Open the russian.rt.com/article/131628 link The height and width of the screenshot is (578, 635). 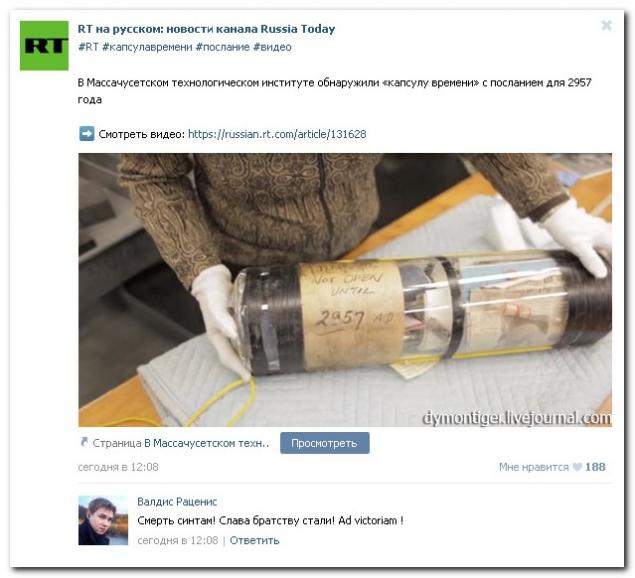coord(277,134)
